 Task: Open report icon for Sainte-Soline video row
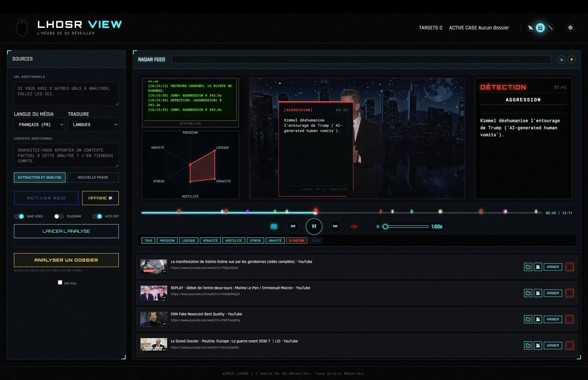(538, 267)
